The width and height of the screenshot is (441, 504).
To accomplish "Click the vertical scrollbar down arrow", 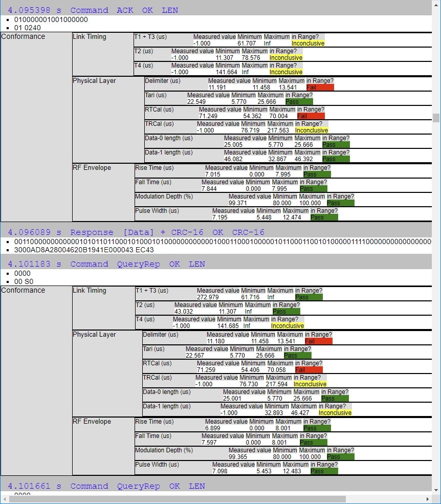I will (x=436, y=491).
